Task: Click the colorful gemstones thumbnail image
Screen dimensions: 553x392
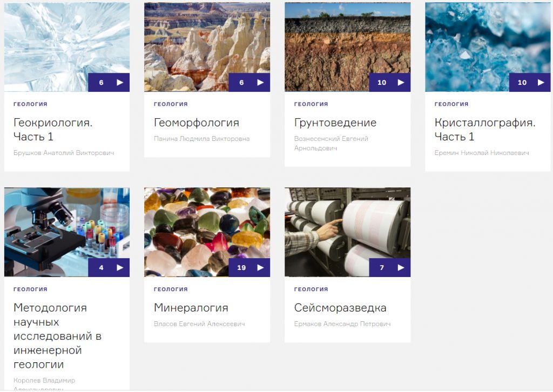Action: click(x=207, y=232)
